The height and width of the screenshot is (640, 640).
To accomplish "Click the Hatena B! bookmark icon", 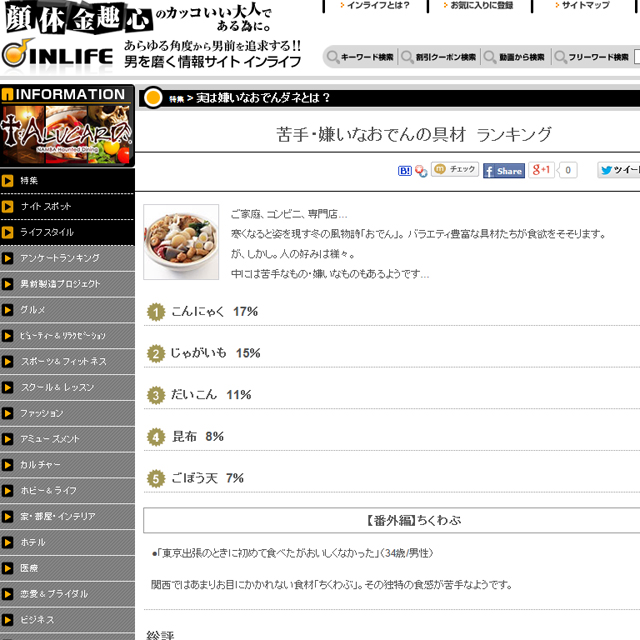I will [404, 171].
